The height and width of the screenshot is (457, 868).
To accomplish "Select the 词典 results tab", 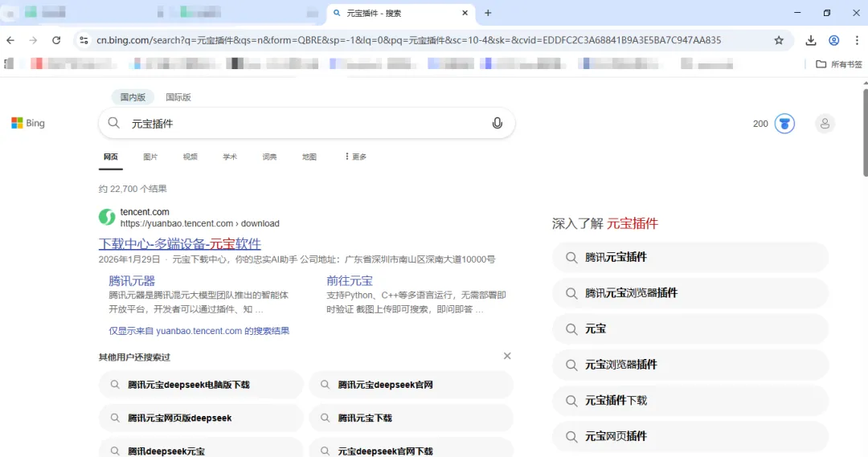I will [x=269, y=157].
